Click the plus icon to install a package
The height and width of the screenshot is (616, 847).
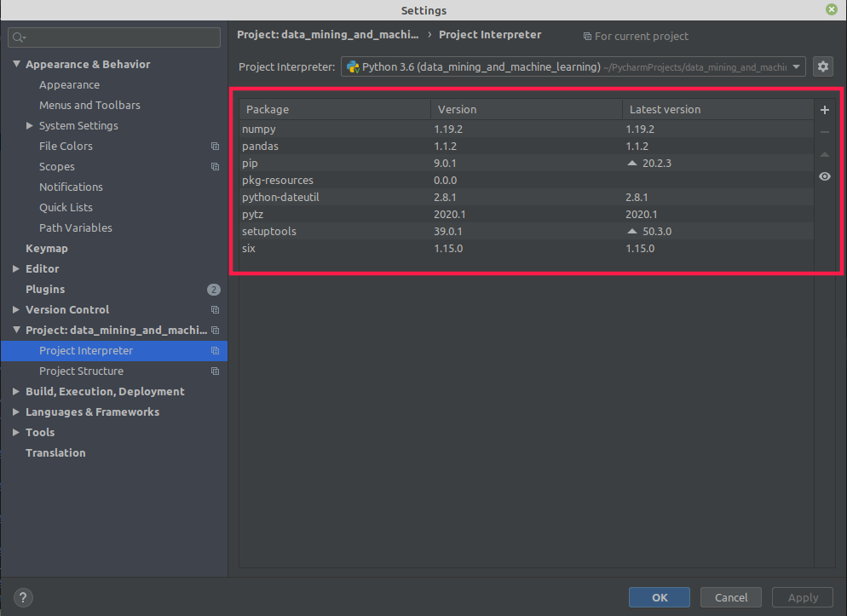click(824, 109)
